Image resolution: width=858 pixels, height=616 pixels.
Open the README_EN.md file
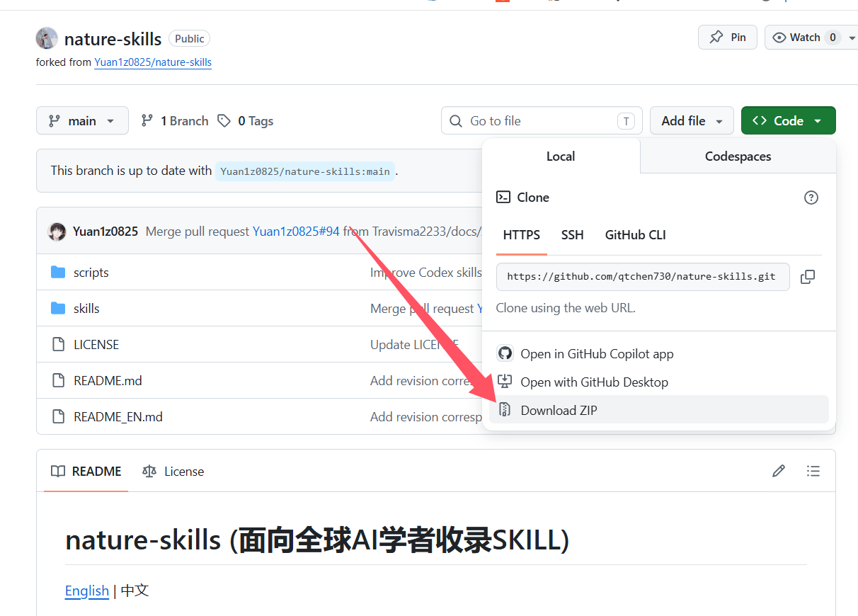(118, 417)
